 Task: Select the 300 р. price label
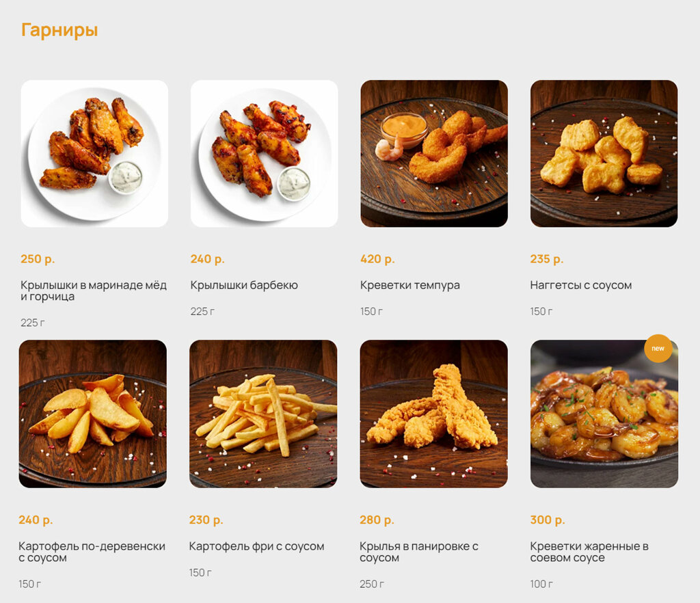coord(548,520)
